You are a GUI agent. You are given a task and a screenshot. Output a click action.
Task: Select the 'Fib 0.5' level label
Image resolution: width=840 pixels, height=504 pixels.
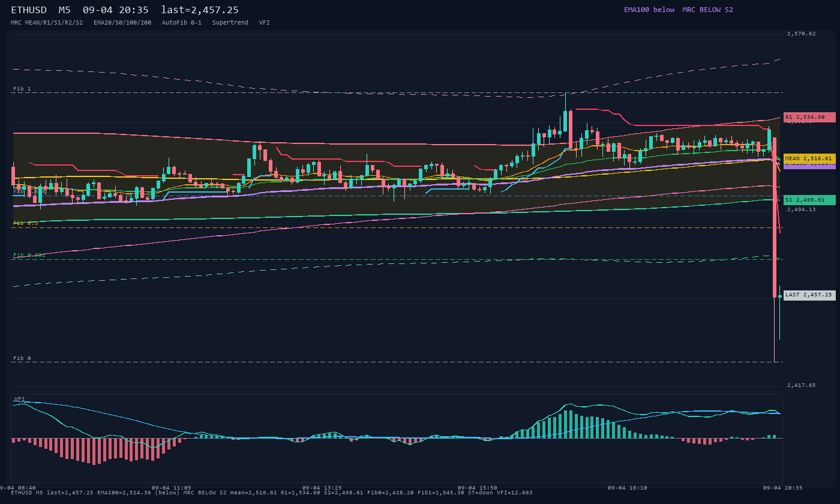tap(26, 223)
